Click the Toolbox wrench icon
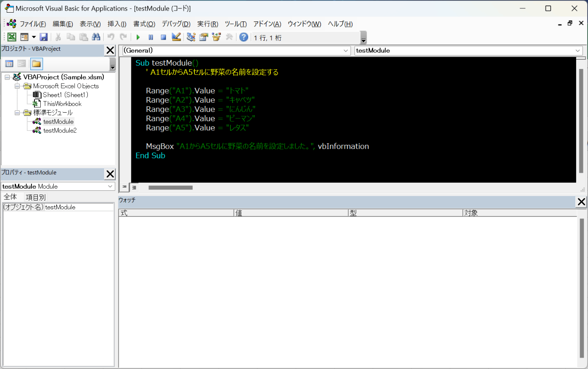Image resolution: width=588 pixels, height=369 pixels. [x=229, y=37]
